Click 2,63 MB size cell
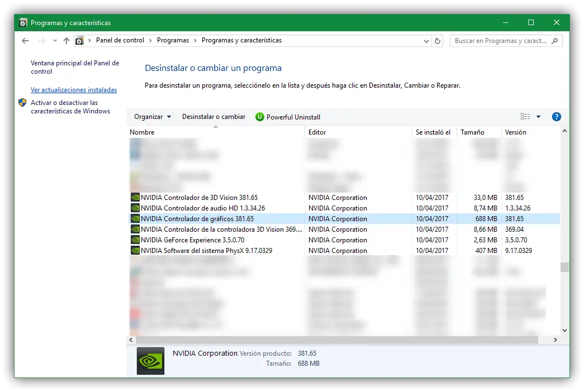The height and width of the screenshot is (392, 584). [x=485, y=240]
